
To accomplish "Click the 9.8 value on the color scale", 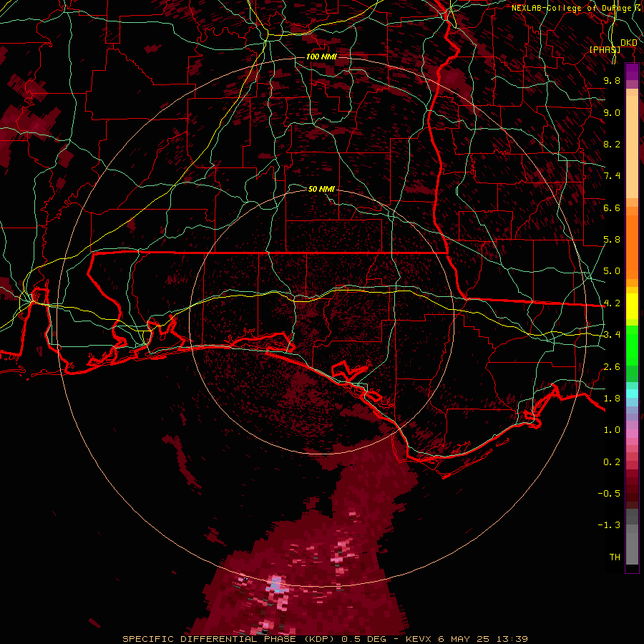I will click(612, 80).
